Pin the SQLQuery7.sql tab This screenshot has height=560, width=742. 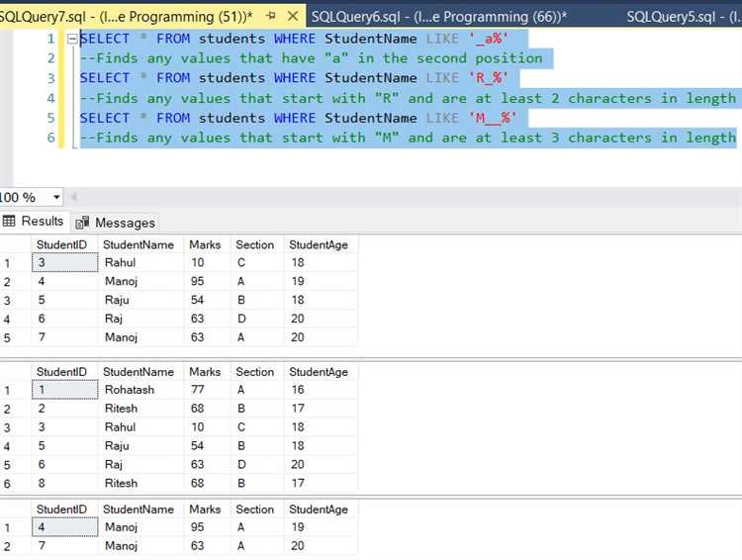pos(271,17)
